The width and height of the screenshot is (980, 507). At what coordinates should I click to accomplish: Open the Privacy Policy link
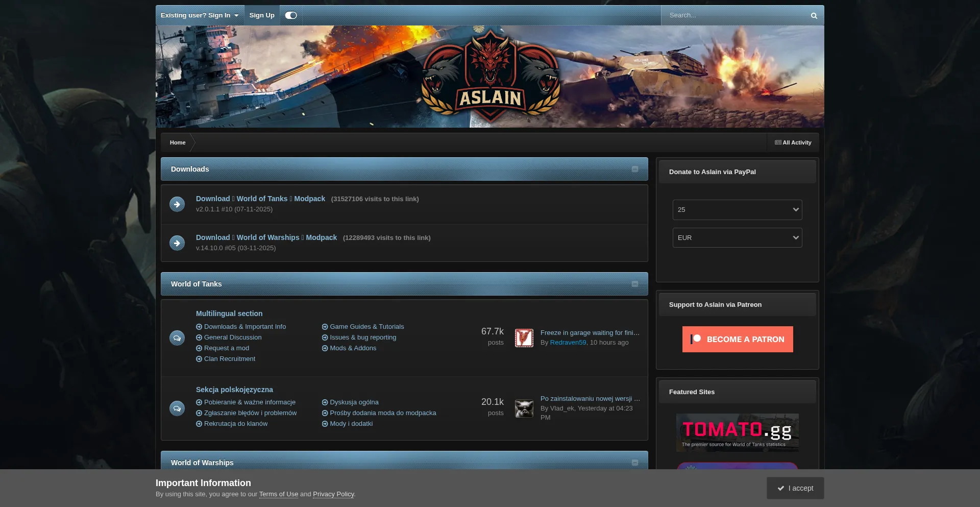[333, 494]
